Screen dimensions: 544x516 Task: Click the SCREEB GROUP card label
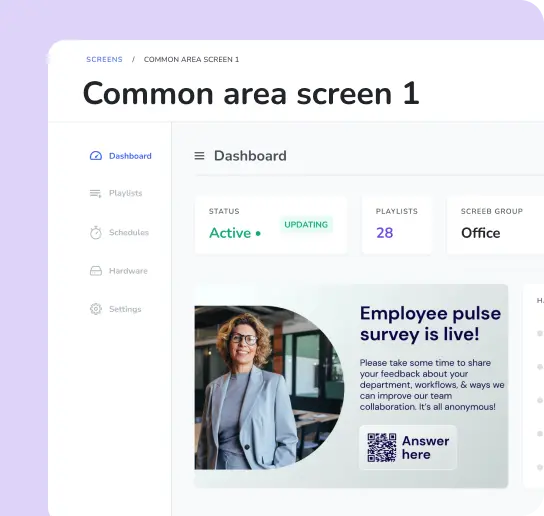click(x=492, y=211)
